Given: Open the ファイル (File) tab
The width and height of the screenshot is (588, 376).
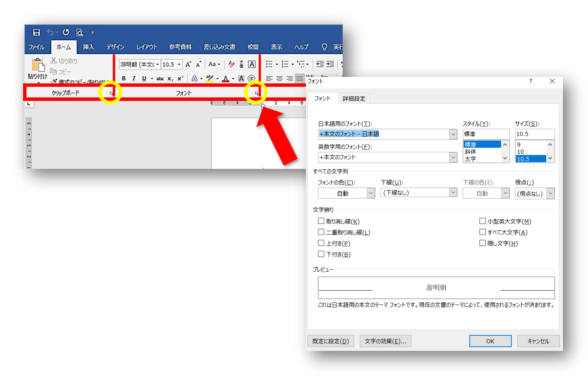Looking at the screenshot, I should (x=36, y=47).
